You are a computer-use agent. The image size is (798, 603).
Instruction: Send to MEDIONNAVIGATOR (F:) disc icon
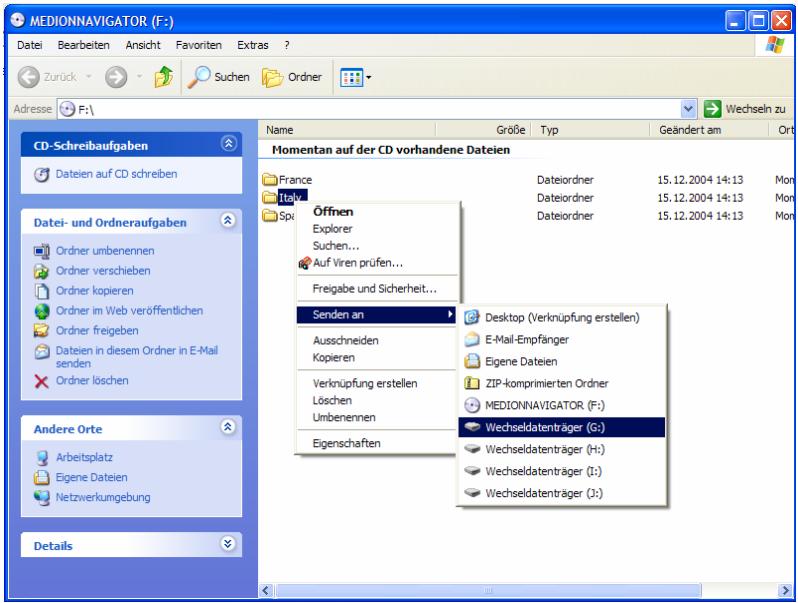472,406
